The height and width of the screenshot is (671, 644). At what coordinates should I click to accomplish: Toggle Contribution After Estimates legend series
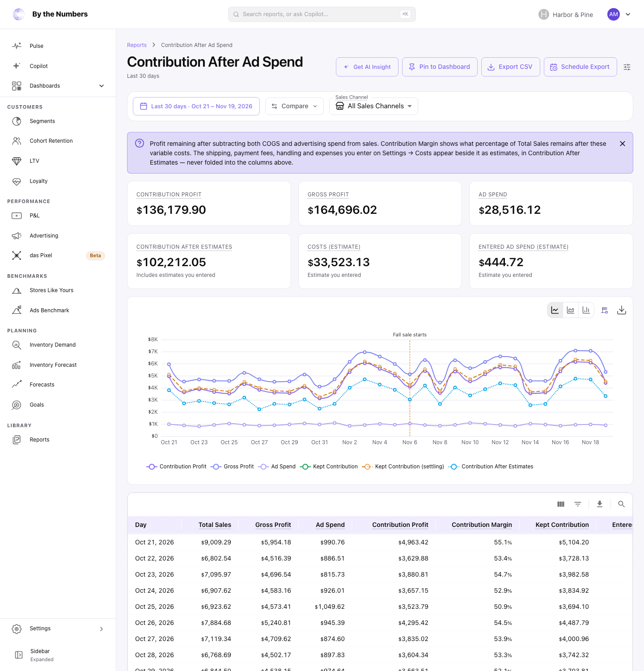click(491, 467)
